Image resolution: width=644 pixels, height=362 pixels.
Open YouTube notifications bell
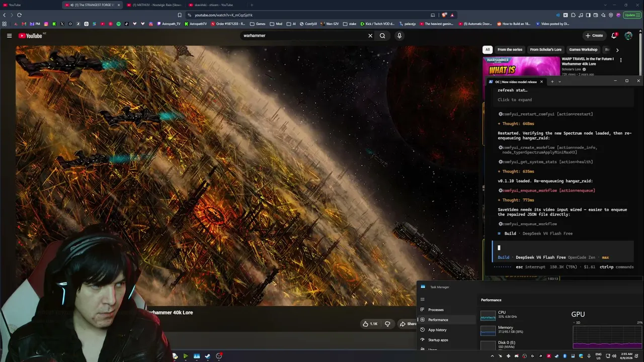[x=614, y=36]
